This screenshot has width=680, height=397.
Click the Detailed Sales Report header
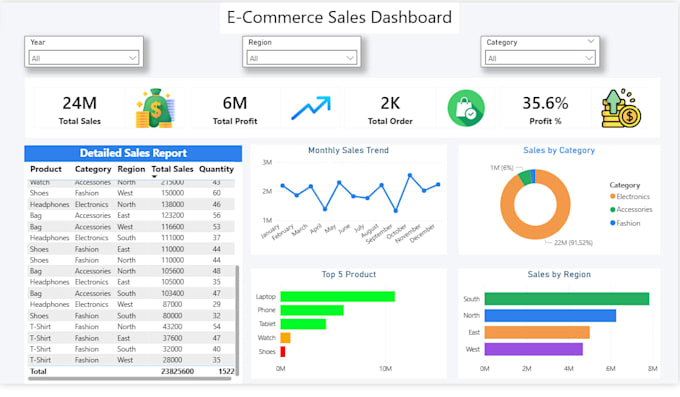(133, 153)
